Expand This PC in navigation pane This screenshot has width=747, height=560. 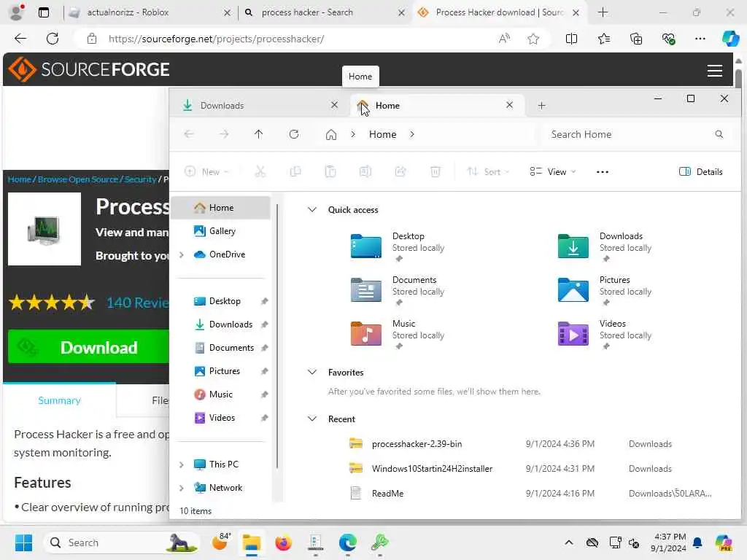[182, 464]
